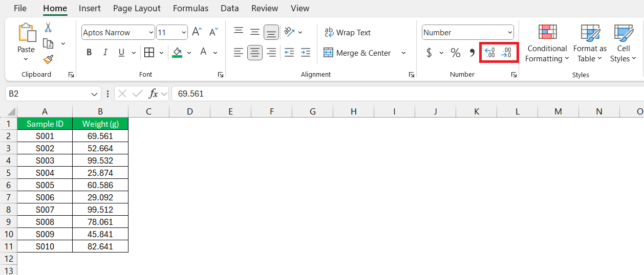This screenshot has height=275, width=644.
Task: Confirm entry with the checkmark icon
Action: tap(137, 94)
